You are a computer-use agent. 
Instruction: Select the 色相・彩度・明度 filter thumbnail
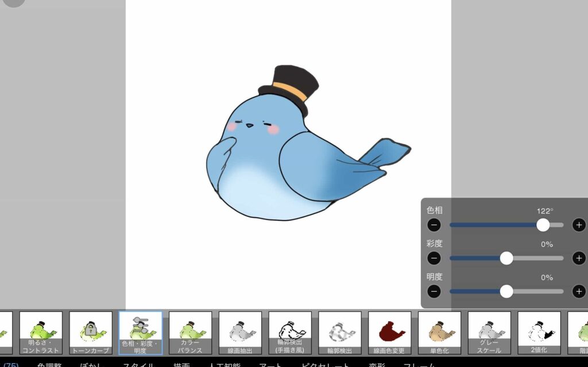[x=141, y=333]
